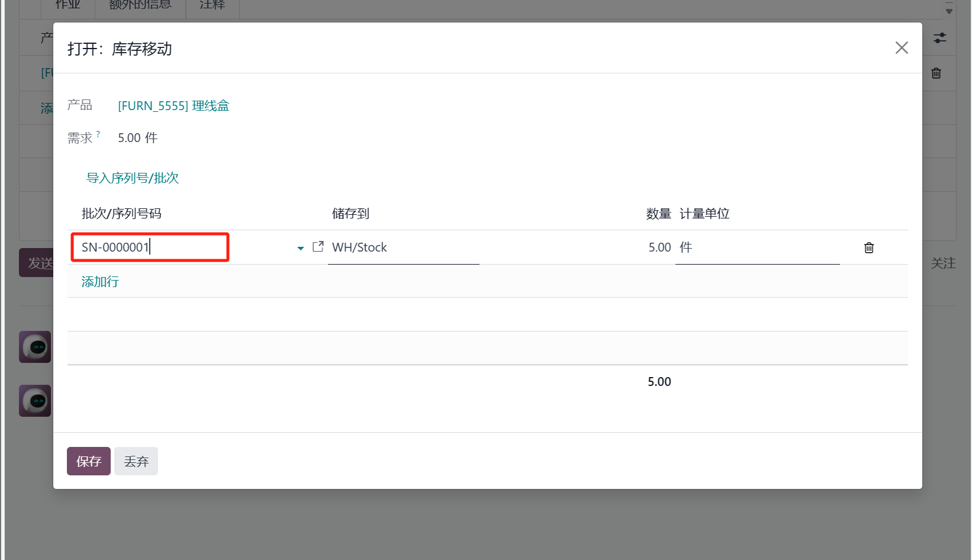Open column settings sliders icon in background
972x560 pixels.
tap(940, 38)
